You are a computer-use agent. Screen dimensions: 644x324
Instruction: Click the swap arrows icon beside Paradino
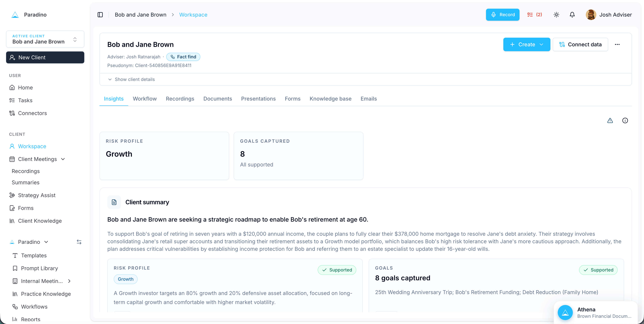pos(79,242)
